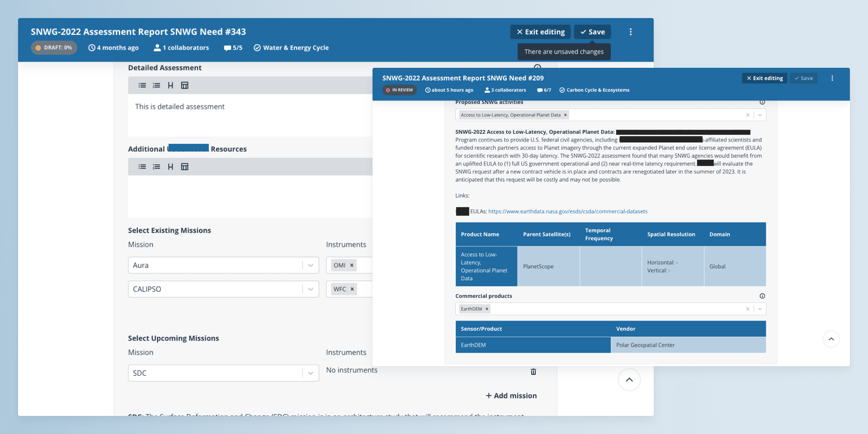Remove the OMI instrument tag
The height and width of the screenshot is (434, 868).
click(x=352, y=265)
